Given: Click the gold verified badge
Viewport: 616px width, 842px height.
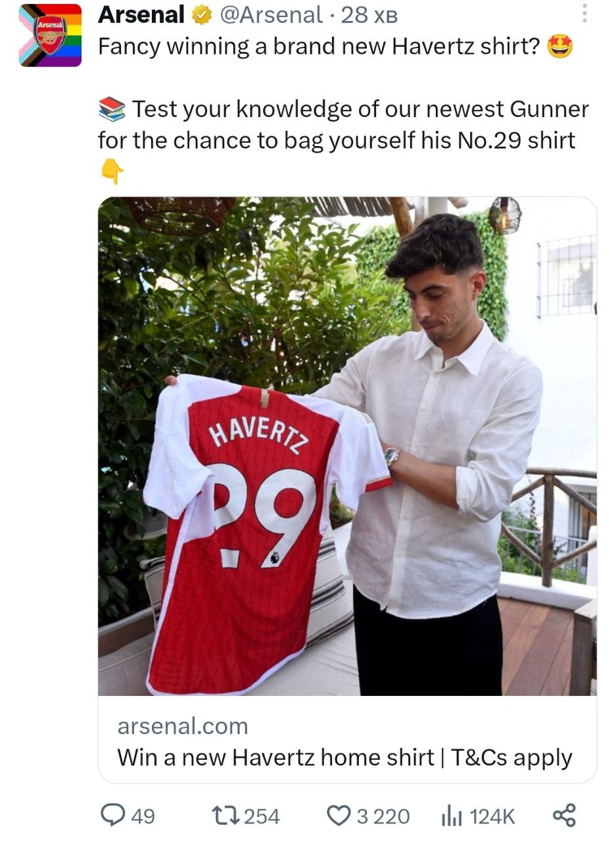Looking at the screenshot, I should coord(201,15).
